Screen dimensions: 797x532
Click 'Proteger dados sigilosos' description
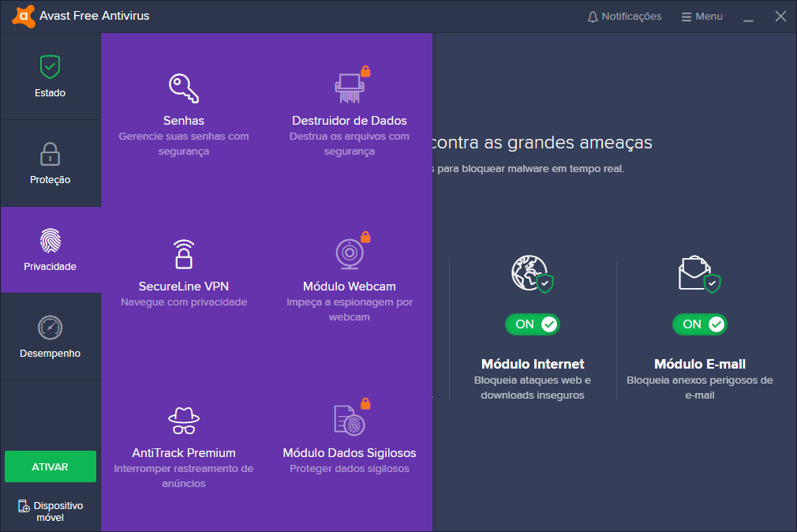(x=350, y=468)
